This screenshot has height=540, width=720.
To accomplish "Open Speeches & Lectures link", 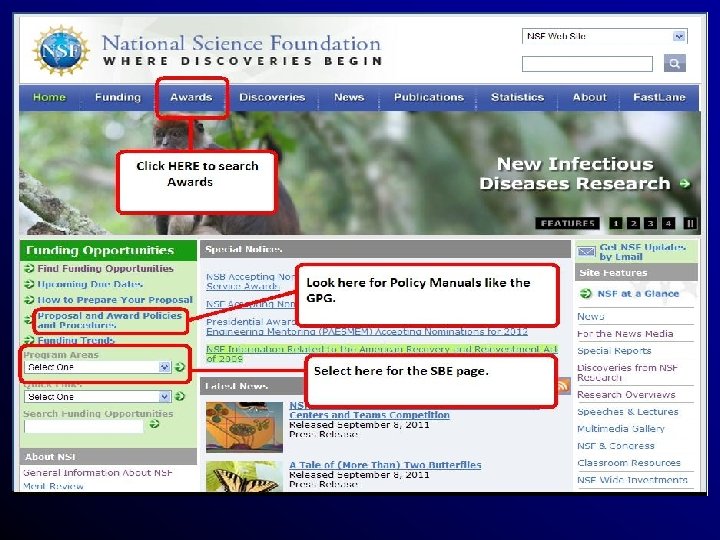I will [x=628, y=412].
